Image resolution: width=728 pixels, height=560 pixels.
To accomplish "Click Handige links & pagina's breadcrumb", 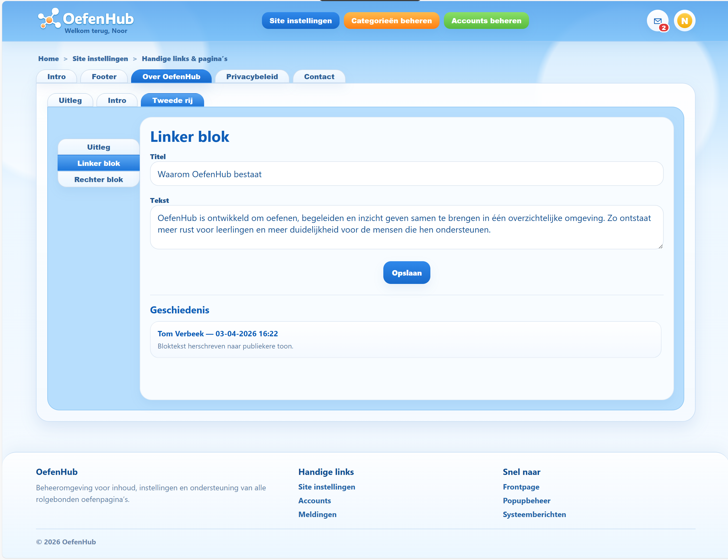I will pyautogui.click(x=184, y=59).
